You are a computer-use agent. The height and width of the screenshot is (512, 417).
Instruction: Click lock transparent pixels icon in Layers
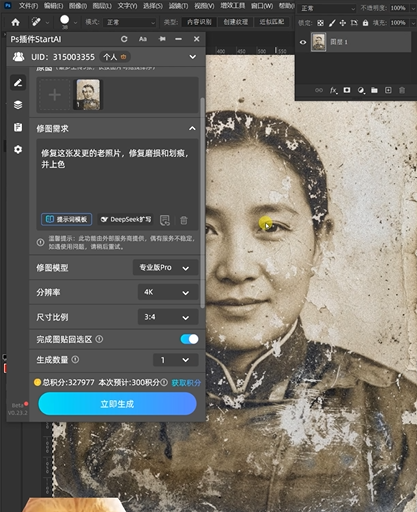click(320, 23)
